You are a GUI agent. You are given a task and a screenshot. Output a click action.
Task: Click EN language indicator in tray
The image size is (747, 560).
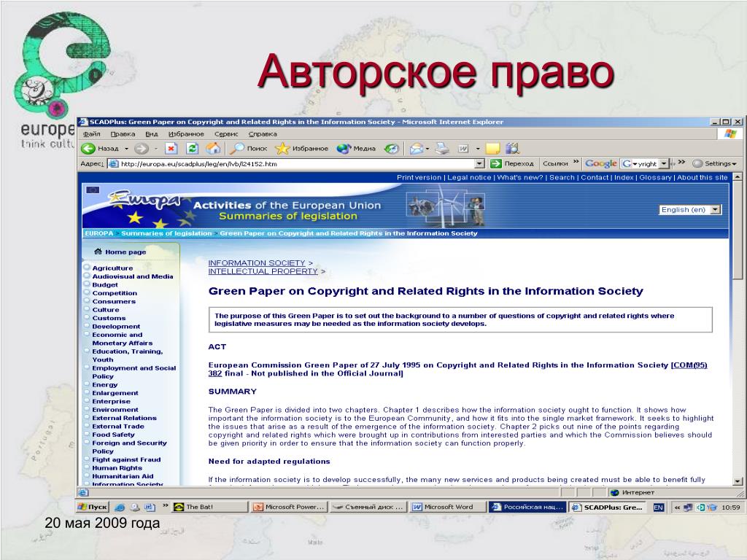point(659,507)
